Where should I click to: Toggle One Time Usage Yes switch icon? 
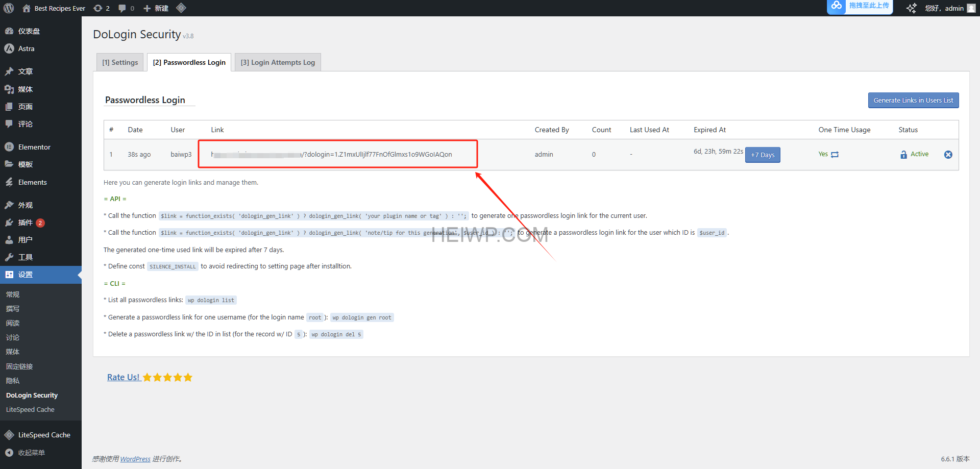(835, 155)
